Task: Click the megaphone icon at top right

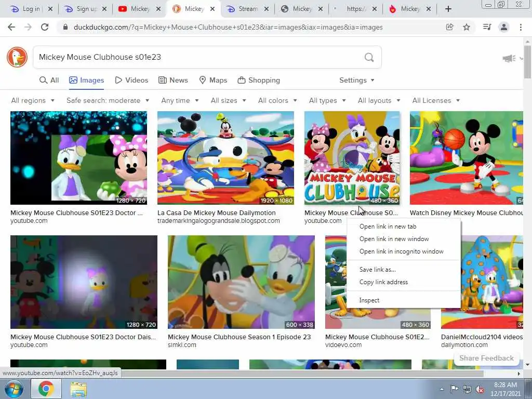Action: pos(509,58)
